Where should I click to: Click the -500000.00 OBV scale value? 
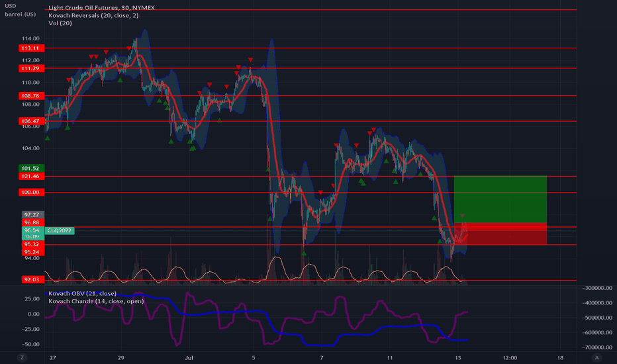click(x=597, y=318)
